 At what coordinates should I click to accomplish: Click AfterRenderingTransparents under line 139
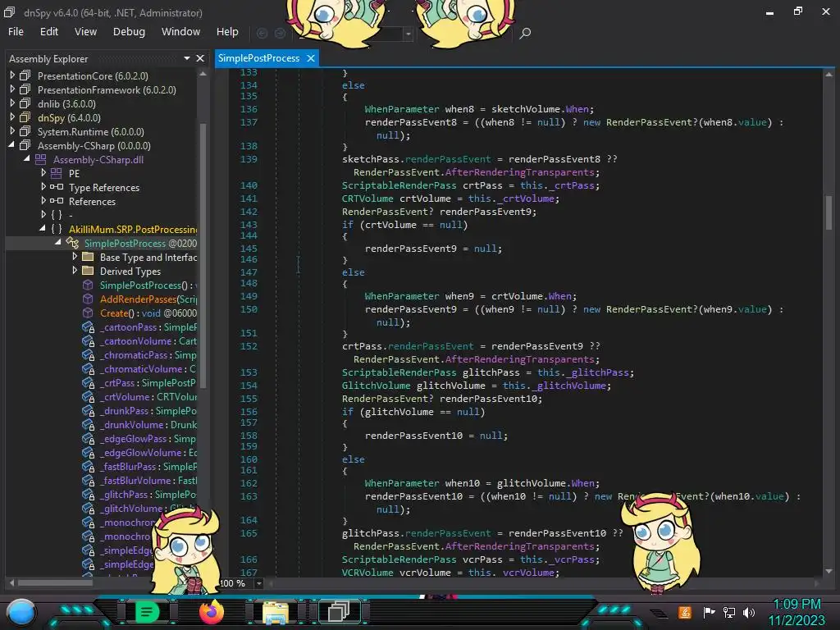(519, 172)
